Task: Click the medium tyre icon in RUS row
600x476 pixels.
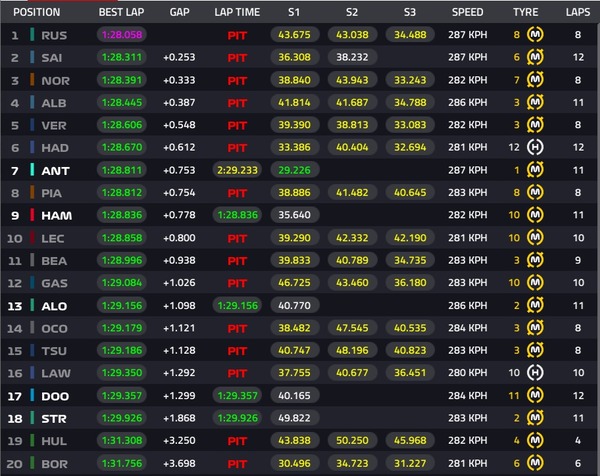Action: tap(535, 35)
